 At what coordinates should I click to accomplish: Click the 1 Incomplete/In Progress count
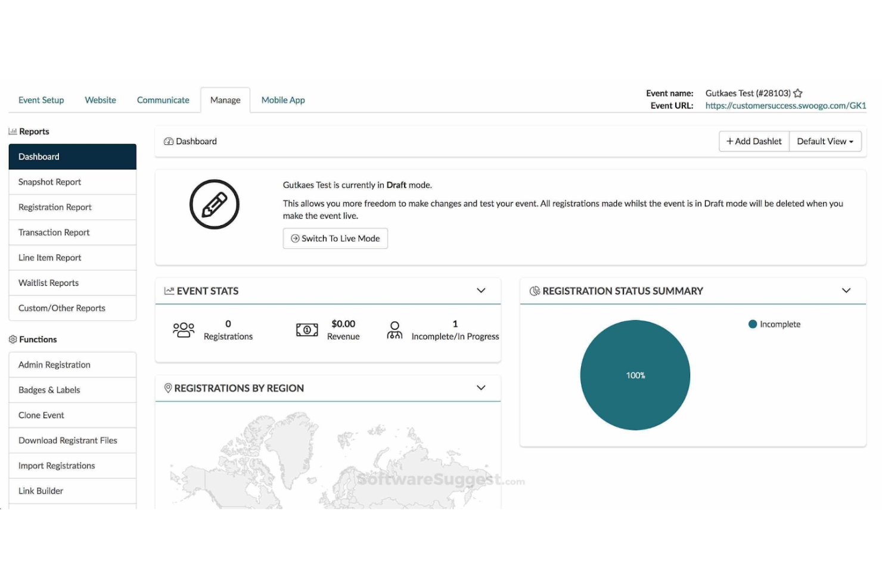click(x=455, y=324)
